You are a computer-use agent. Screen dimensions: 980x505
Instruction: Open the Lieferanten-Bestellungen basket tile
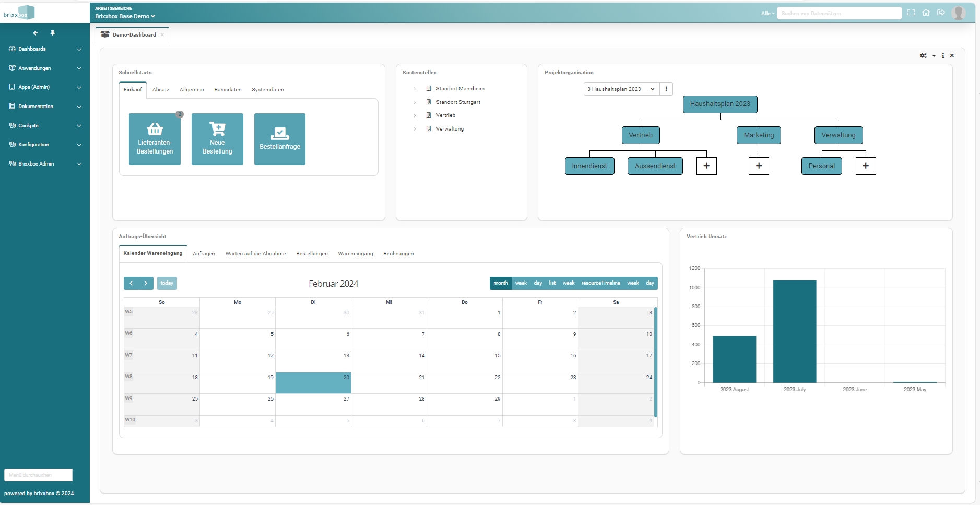[x=155, y=139]
